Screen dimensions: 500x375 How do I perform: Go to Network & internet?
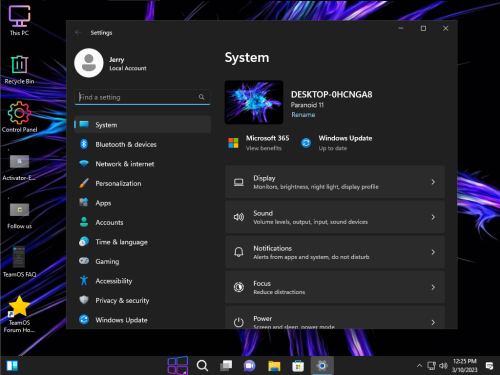(x=143, y=164)
